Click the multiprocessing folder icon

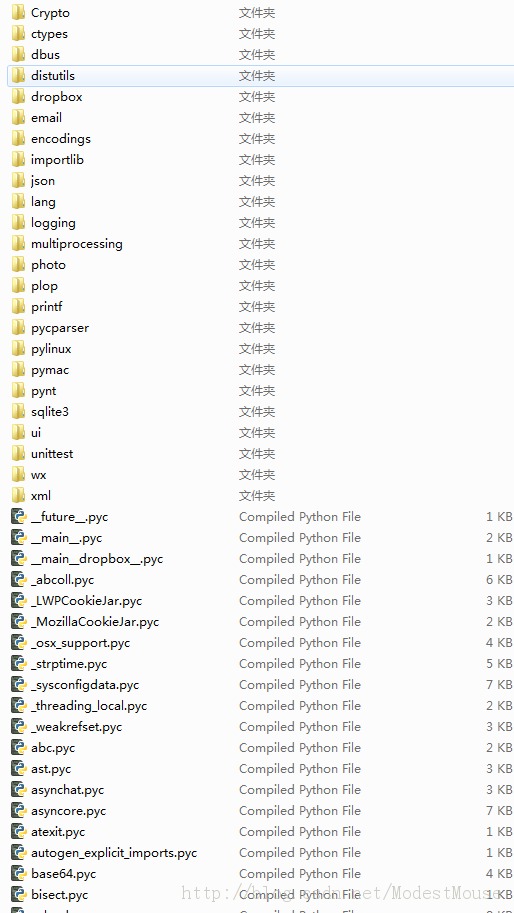18,243
